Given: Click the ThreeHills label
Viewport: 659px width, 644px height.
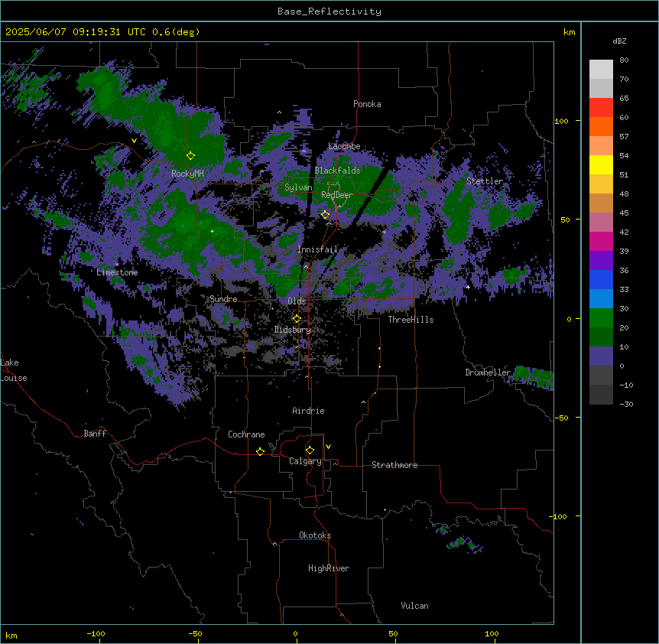Looking at the screenshot, I should 411,320.
